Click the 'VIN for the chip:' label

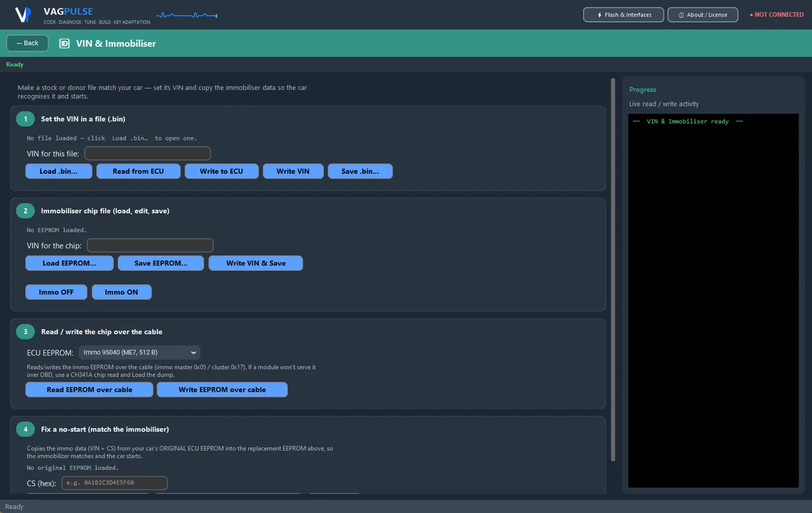(55, 246)
